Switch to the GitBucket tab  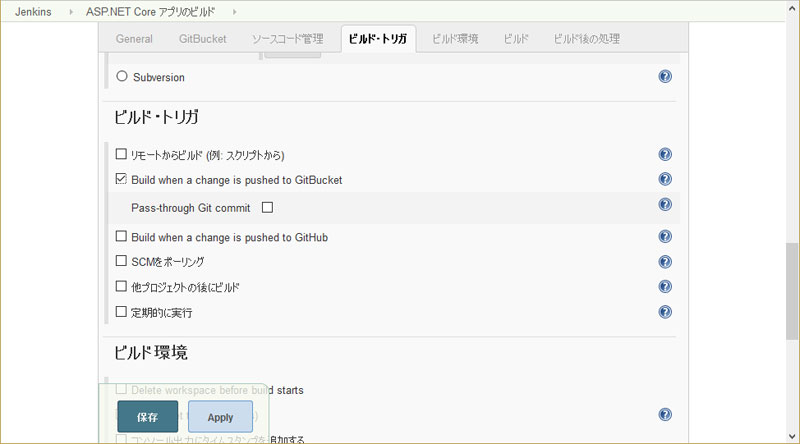click(x=203, y=39)
